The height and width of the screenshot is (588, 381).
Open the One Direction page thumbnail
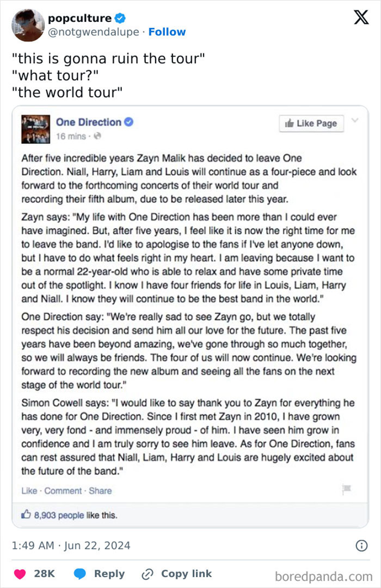coord(36,129)
